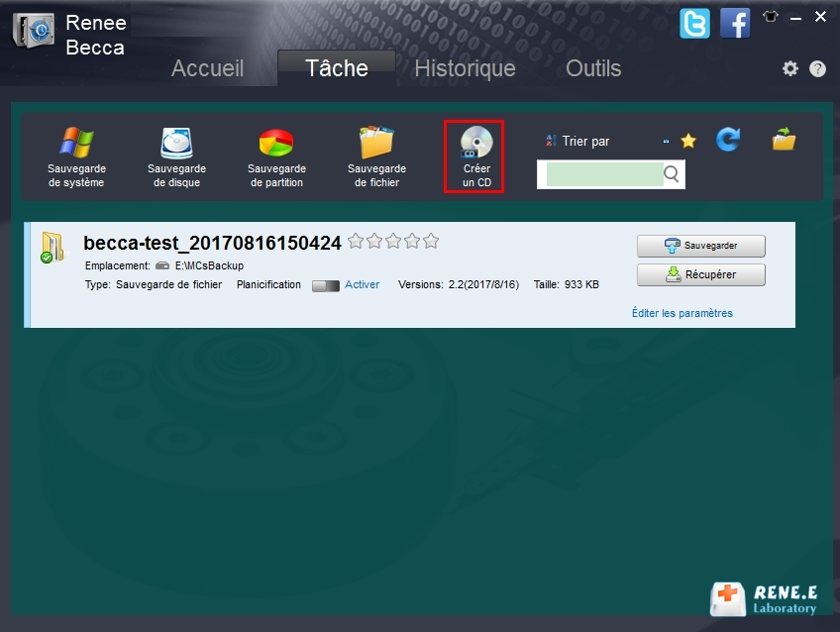This screenshot has height=632, width=840.
Task: Open the Twitter share icon
Action: click(x=694, y=24)
